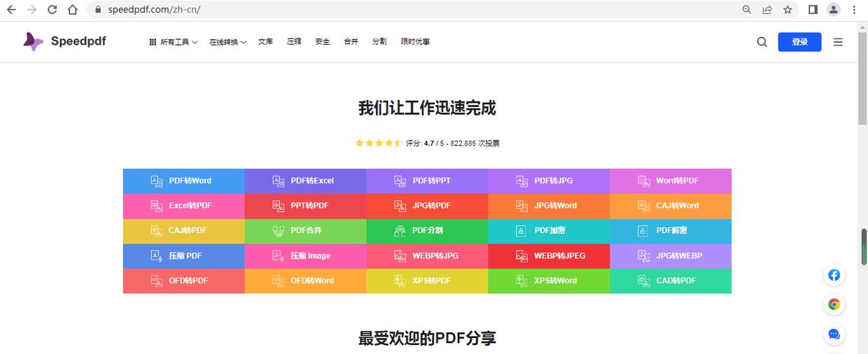The height and width of the screenshot is (354, 868).
Task: Click the browser forward arrow
Action: pyautogui.click(x=31, y=10)
